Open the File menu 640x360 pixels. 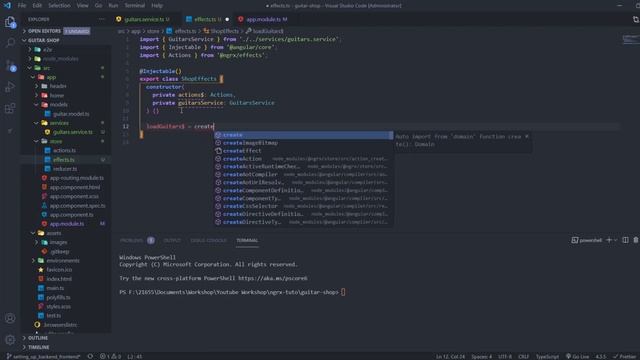pyautogui.click(x=22, y=6)
